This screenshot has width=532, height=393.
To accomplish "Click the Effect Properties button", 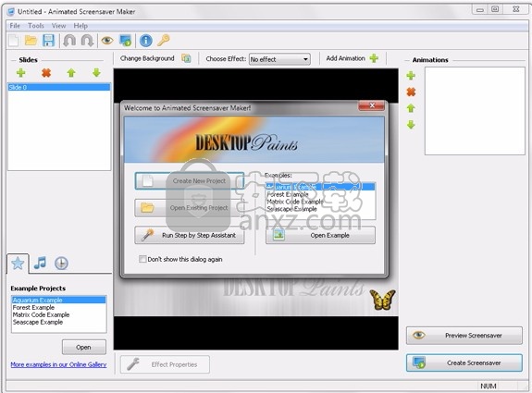I will 165,364.
